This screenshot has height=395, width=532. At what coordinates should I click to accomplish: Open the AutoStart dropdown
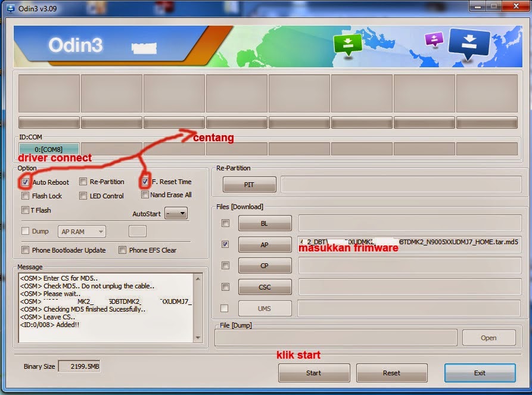point(176,213)
